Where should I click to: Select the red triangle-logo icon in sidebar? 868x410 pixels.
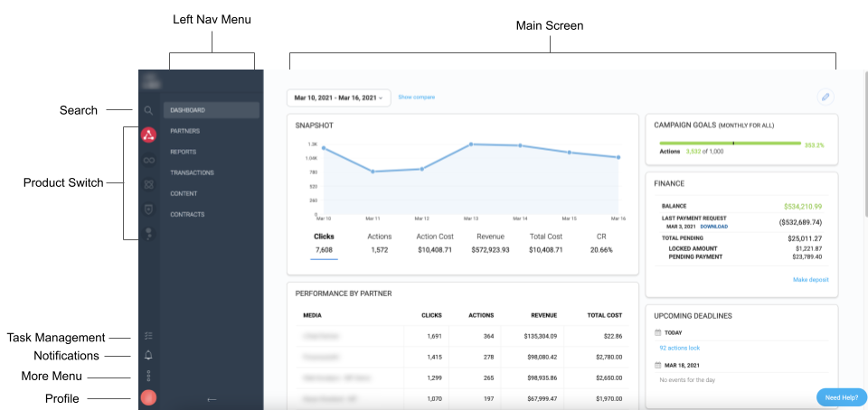click(x=149, y=135)
